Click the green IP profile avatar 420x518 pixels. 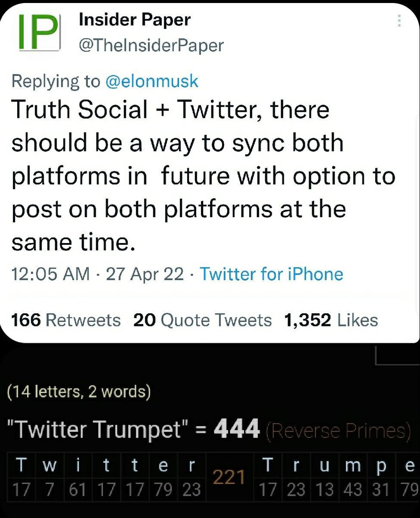coord(38,33)
